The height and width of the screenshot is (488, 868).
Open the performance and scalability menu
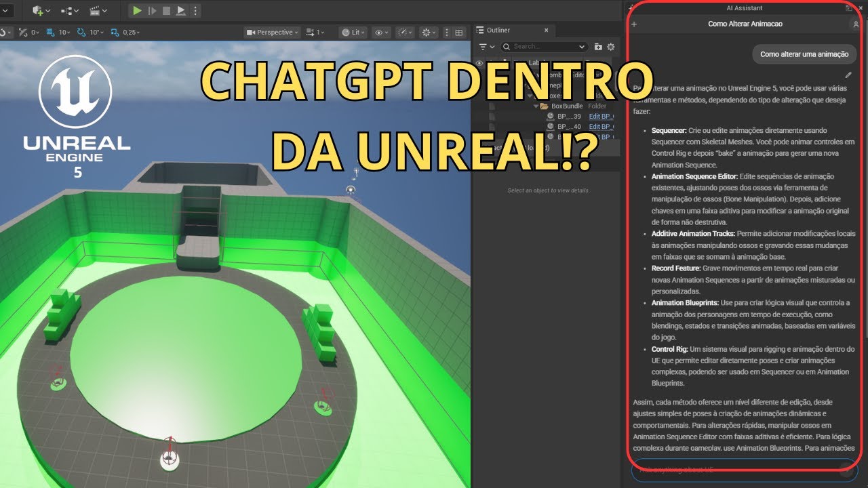click(x=405, y=32)
